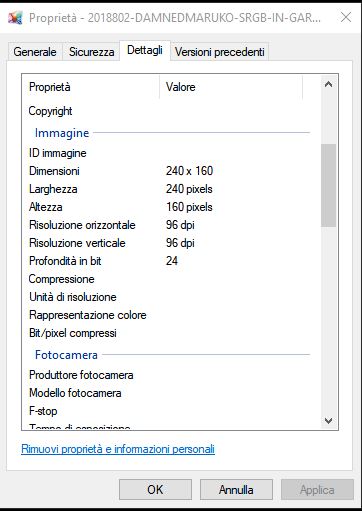Click the Modello fotocamera value field
362x511 pixels.
pyautogui.click(x=238, y=393)
